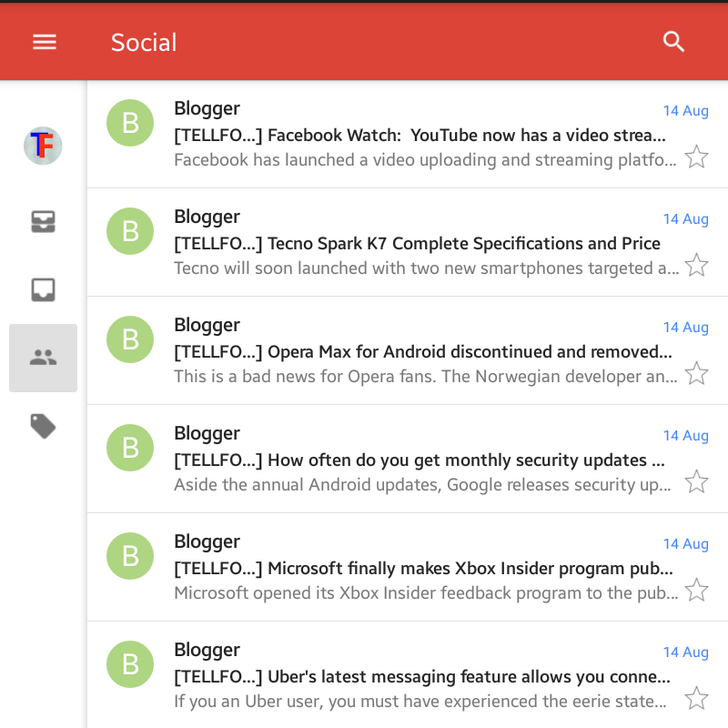Image resolution: width=728 pixels, height=728 pixels.
Task: Click the Blogger avatar of Tecno Spark email
Action: pos(130,231)
